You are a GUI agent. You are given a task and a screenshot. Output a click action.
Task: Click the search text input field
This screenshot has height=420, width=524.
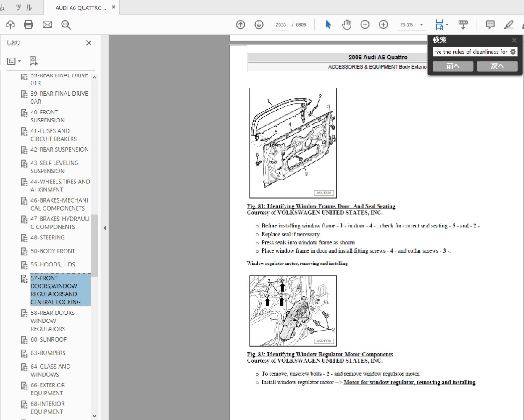[471, 52]
